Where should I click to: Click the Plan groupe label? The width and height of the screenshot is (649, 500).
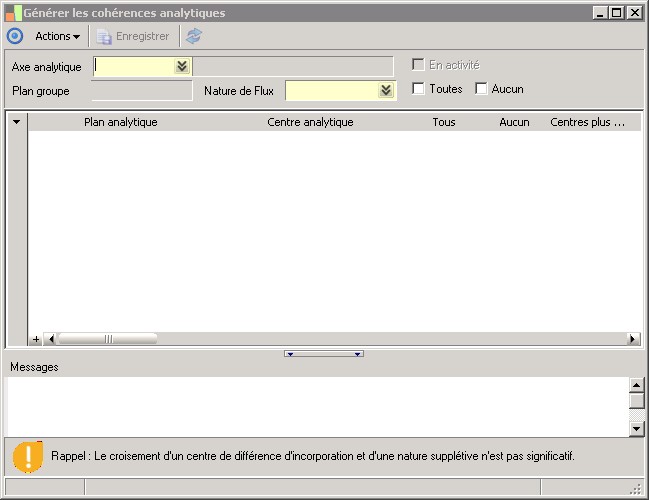(41, 91)
